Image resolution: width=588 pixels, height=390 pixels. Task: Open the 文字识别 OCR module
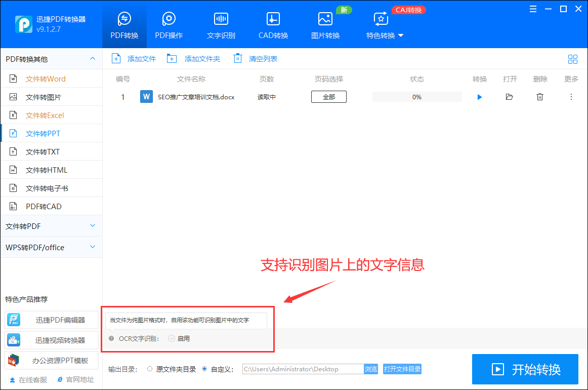point(221,24)
